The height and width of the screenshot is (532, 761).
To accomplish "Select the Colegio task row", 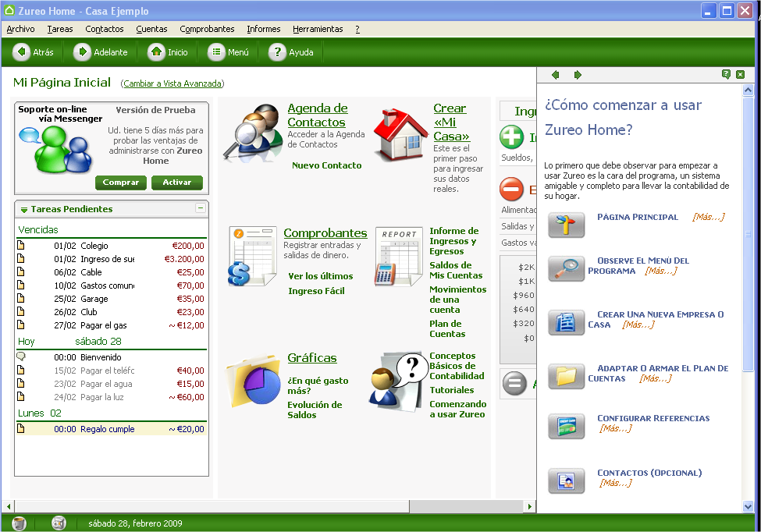I will pyautogui.click(x=111, y=246).
